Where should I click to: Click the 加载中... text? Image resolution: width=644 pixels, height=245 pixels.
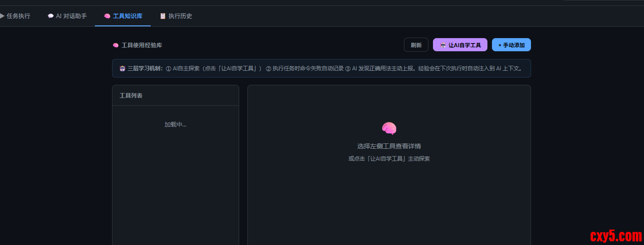175,125
